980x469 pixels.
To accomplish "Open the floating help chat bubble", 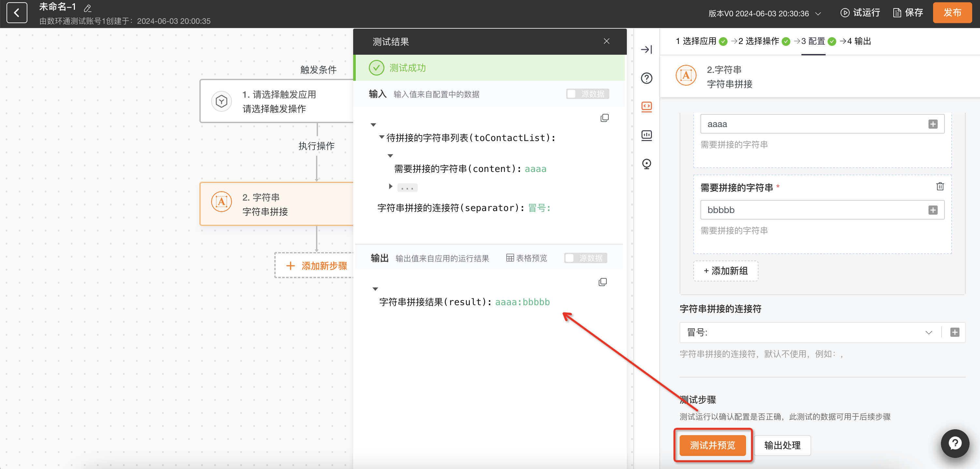I will point(955,443).
